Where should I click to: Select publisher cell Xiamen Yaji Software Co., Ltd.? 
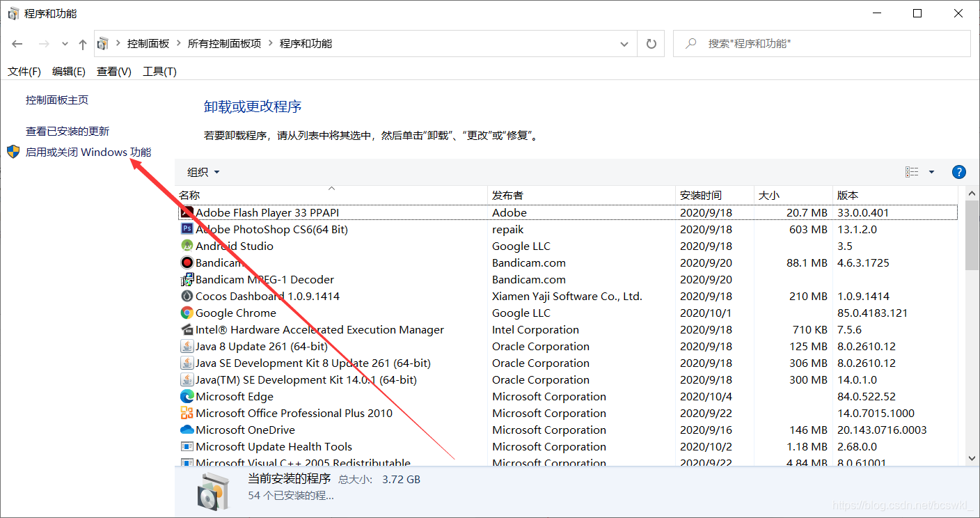[567, 296]
